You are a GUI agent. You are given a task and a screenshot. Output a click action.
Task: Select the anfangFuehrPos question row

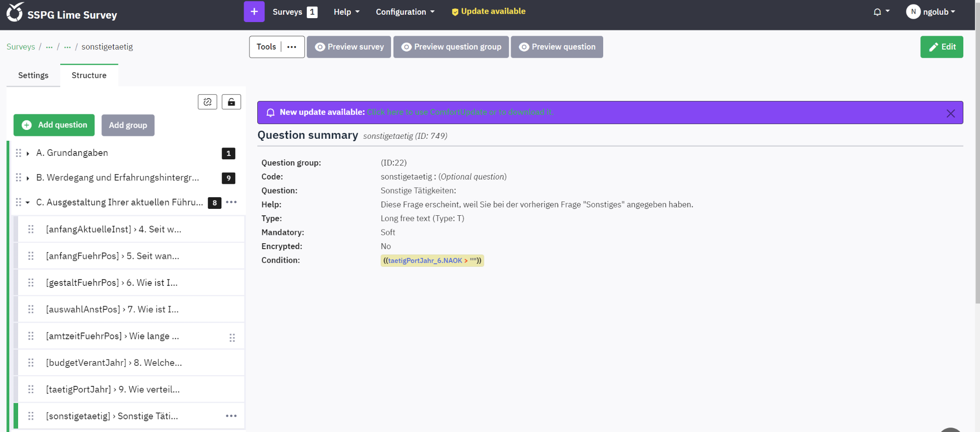(131, 256)
